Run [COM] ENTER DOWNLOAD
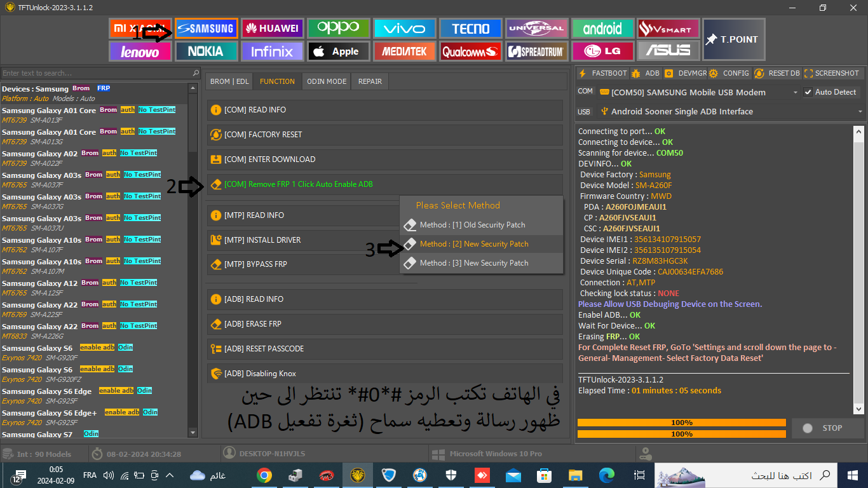868x488 pixels. [x=384, y=159]
